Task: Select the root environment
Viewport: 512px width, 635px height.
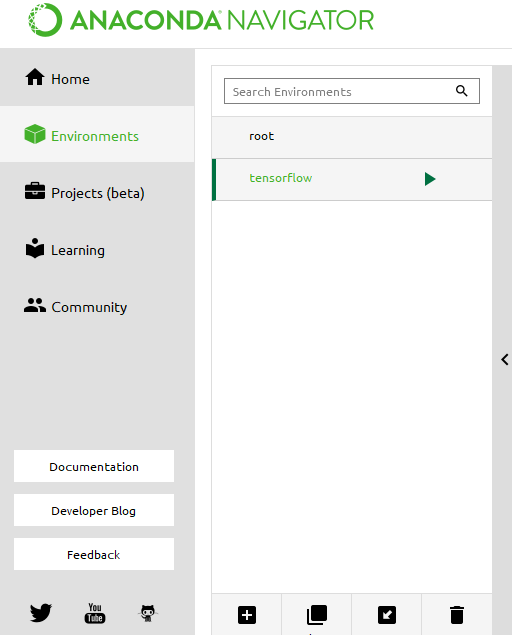Action: (x=352, y=137)
